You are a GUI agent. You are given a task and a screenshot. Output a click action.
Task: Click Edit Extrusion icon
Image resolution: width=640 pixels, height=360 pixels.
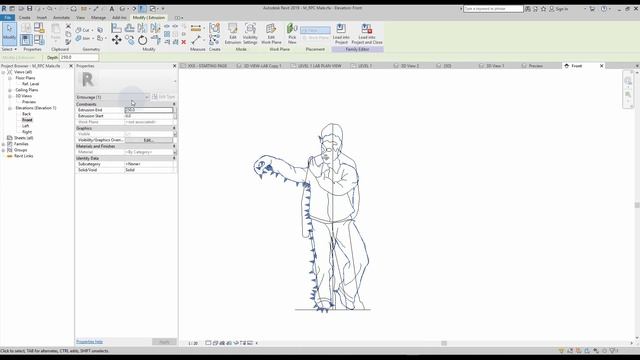233,33
